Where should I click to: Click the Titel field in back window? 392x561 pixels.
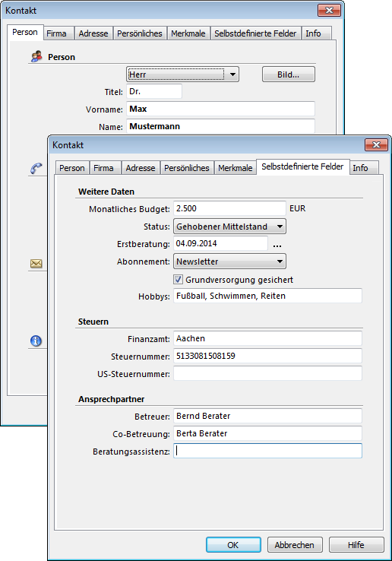click(x=154, y=91)
